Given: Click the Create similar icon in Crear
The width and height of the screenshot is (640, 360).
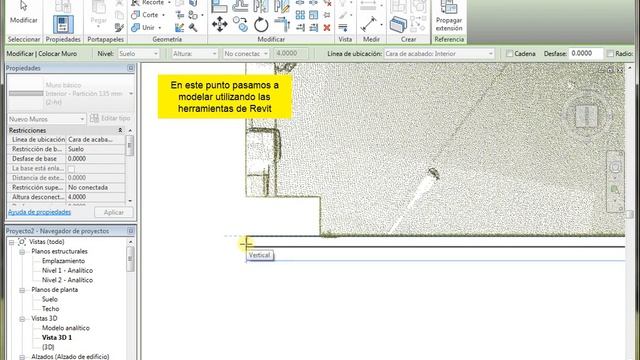Looking at the screenshot, I should (398, 24).
